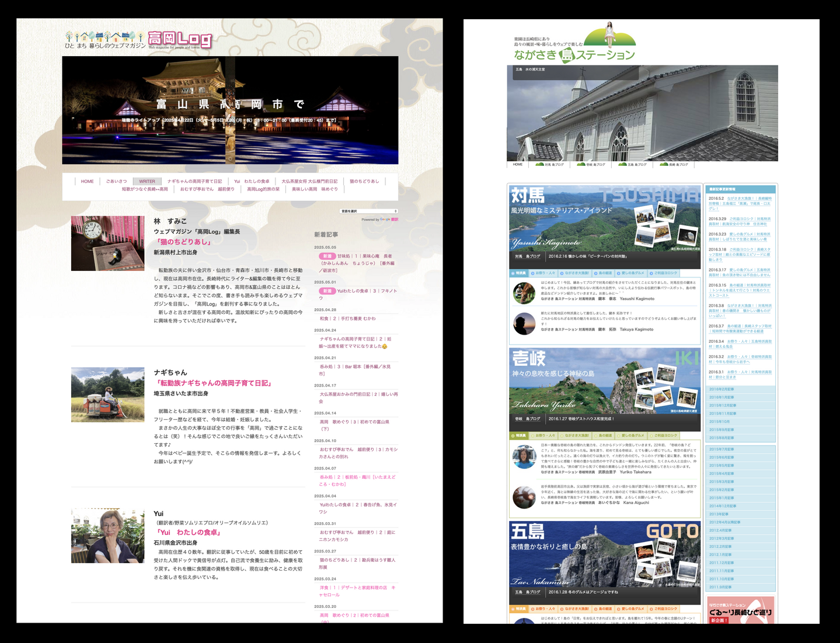Open 五島 島ブログ with green island icon
This screenshot has width=840, height=643.
coord(633,165)
